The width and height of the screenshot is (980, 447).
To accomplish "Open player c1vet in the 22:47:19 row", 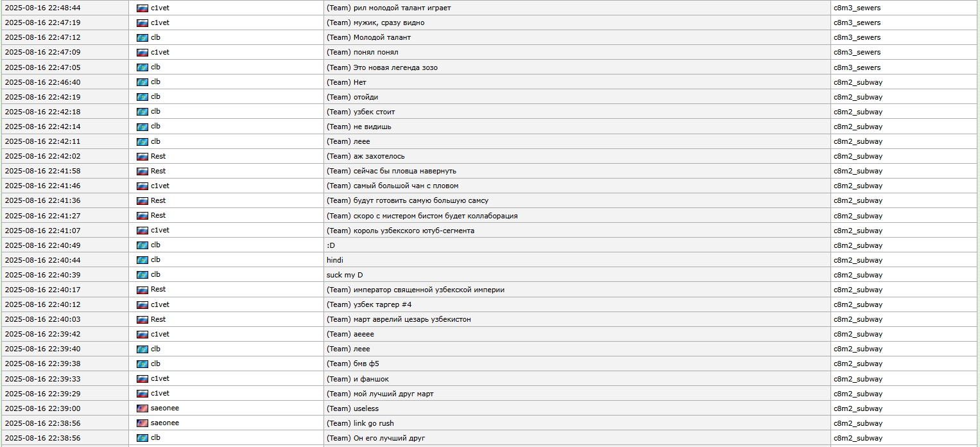I will click(160, 22).
